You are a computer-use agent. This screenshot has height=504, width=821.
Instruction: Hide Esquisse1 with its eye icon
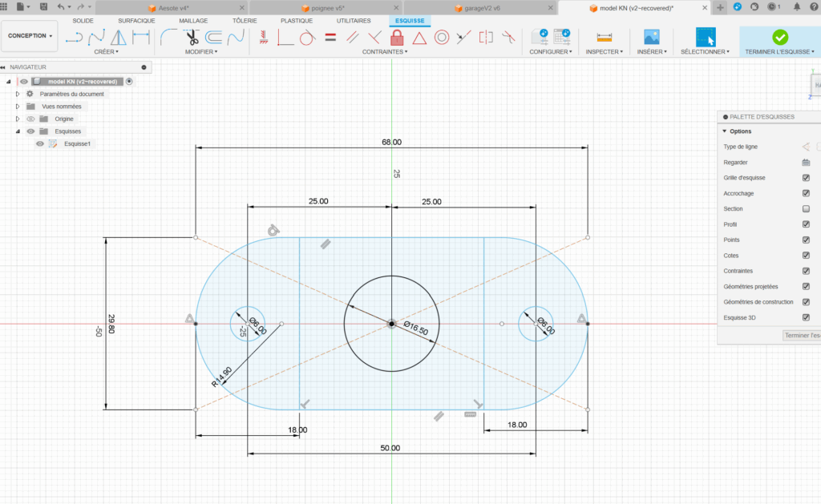click(40, 144)
